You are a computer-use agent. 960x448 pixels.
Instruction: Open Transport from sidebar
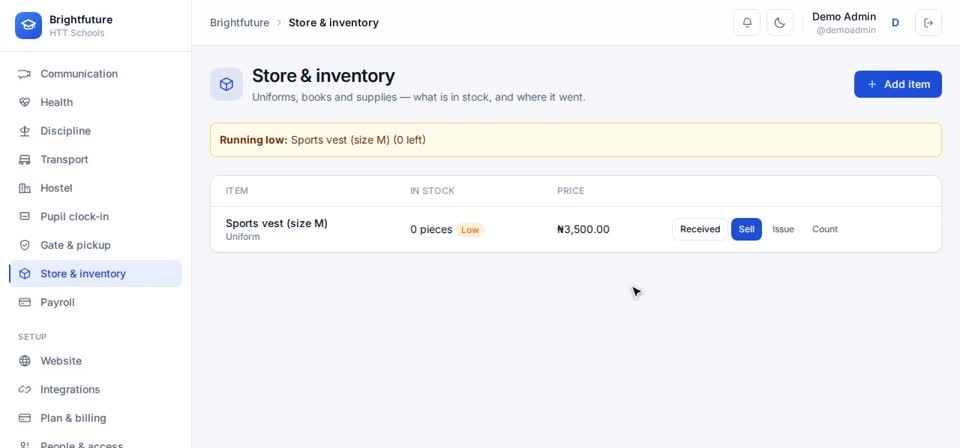(x=96, y=160)
